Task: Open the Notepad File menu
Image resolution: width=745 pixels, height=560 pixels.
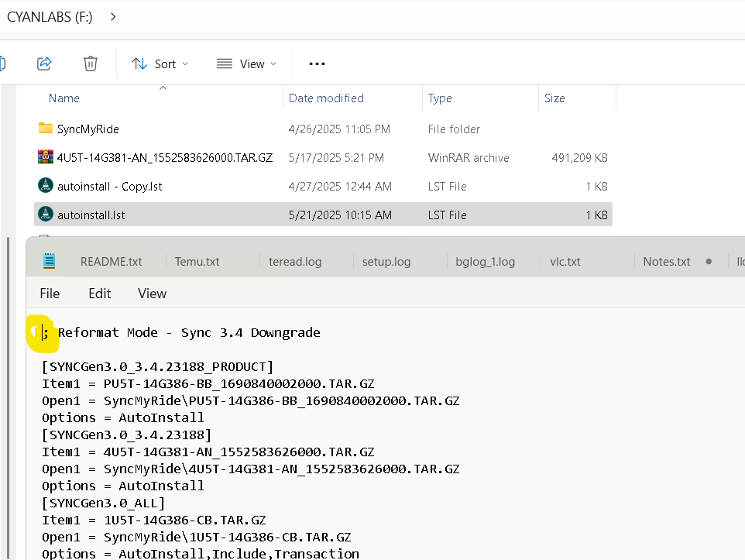Action: click(x=50, y=294)
